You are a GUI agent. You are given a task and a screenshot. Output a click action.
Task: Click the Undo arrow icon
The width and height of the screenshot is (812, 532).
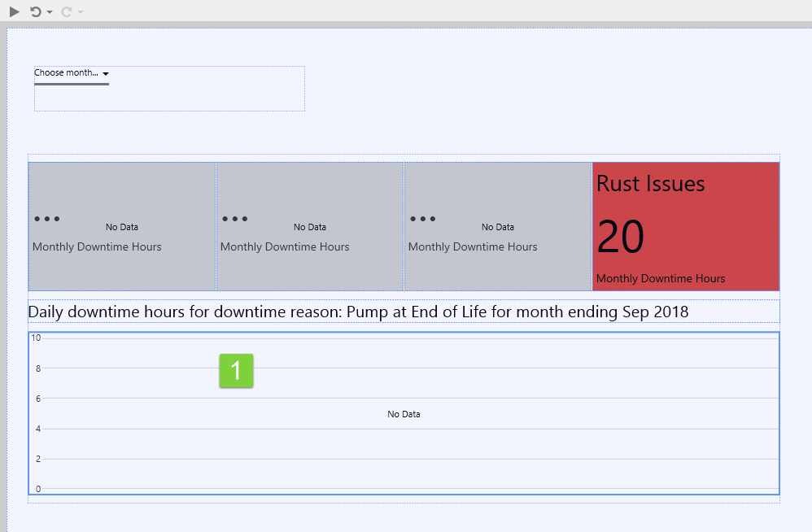tap(36, 11)
